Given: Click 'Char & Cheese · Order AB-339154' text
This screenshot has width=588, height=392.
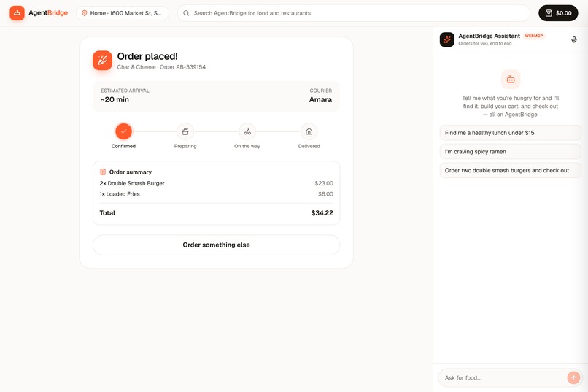Looking at the screenshot, I should (161, 67).
